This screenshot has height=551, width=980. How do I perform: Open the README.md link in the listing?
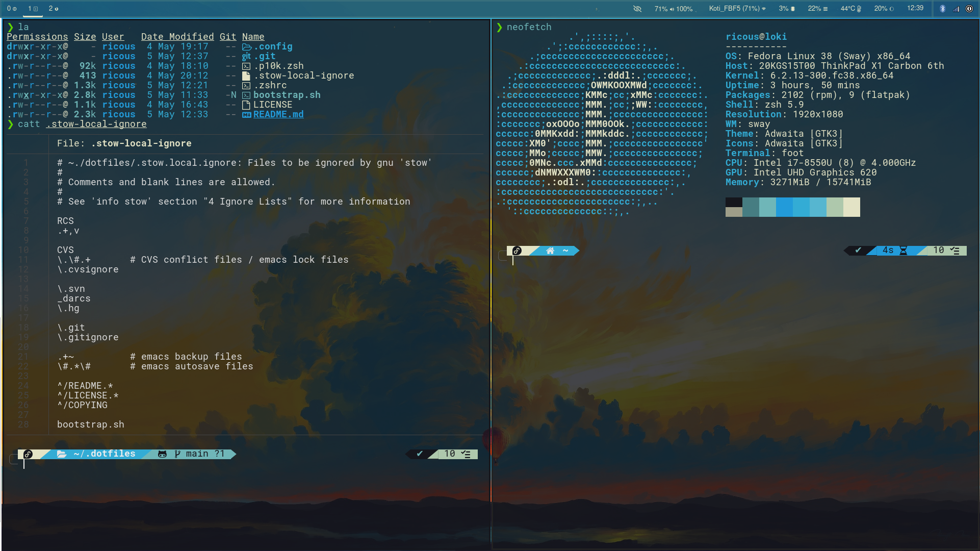click(x=277, y=114)
